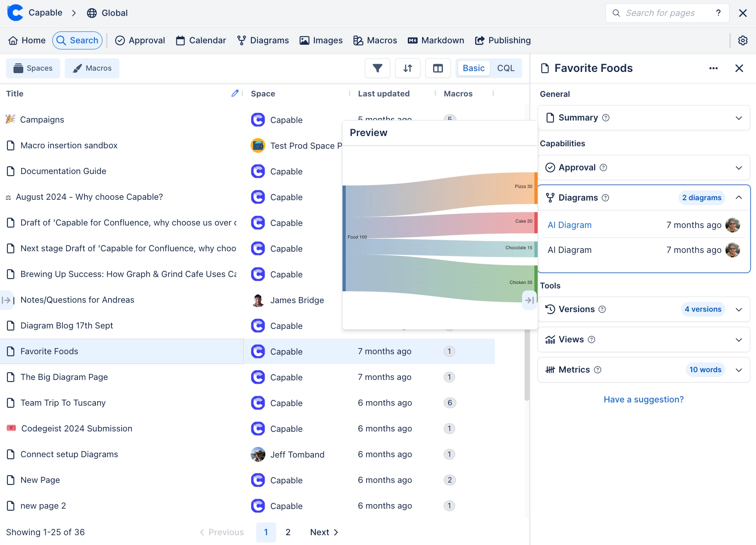Viewport: 756px width, 545px height.
Task: Click the filter funnel icon
Action: point(378,68)
